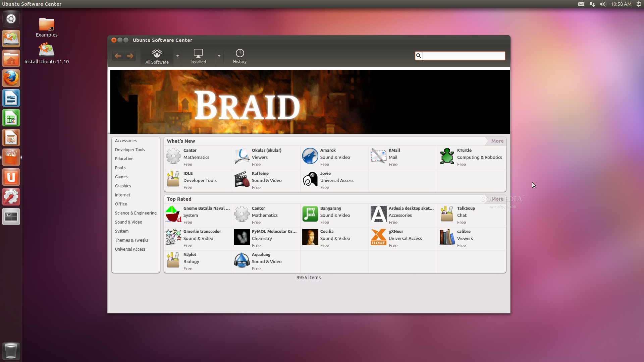Open the History view
This screenshot has width=644, height=362.
240,56
